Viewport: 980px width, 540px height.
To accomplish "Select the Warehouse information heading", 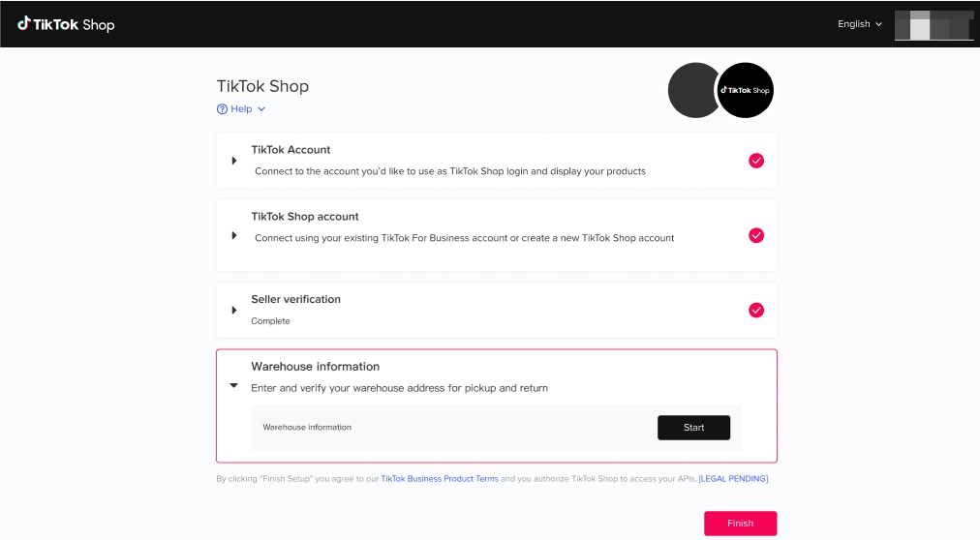I will tap(315, 367).
